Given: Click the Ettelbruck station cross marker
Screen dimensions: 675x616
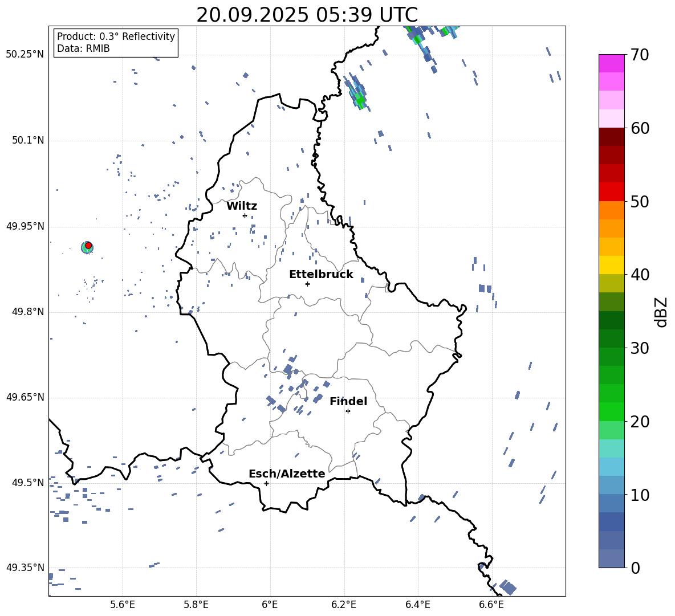Looking at the screenshot, I should pyautogui.click(x=307, y=284).
